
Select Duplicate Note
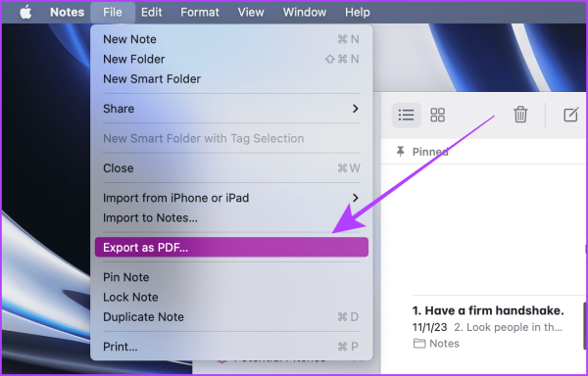(x=231, y=317)
